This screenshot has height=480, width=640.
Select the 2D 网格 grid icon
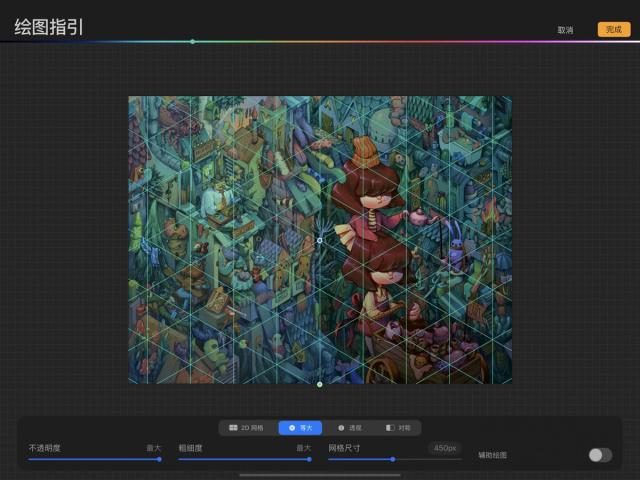(x=233, y=427)
